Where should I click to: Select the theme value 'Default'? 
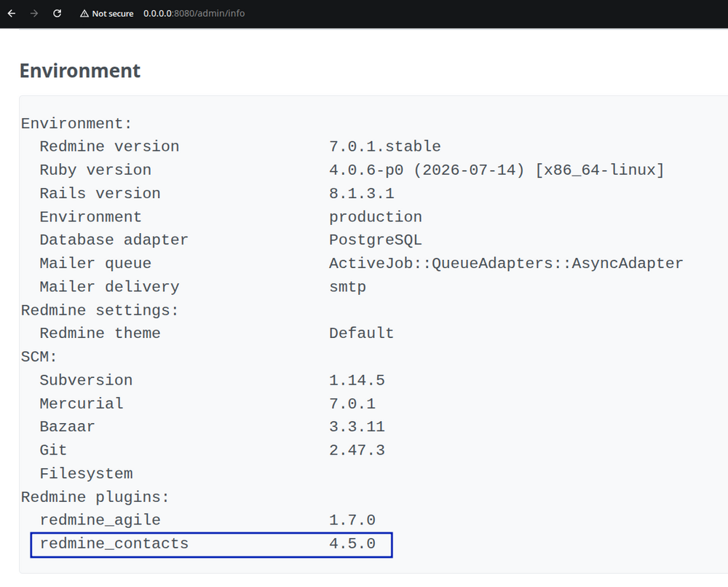362,334
